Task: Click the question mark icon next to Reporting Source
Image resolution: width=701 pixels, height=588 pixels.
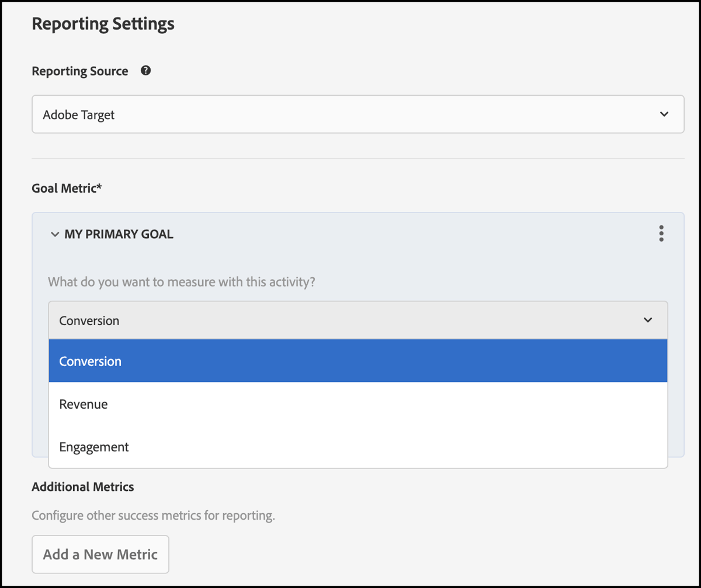Action: coord(145,70)
